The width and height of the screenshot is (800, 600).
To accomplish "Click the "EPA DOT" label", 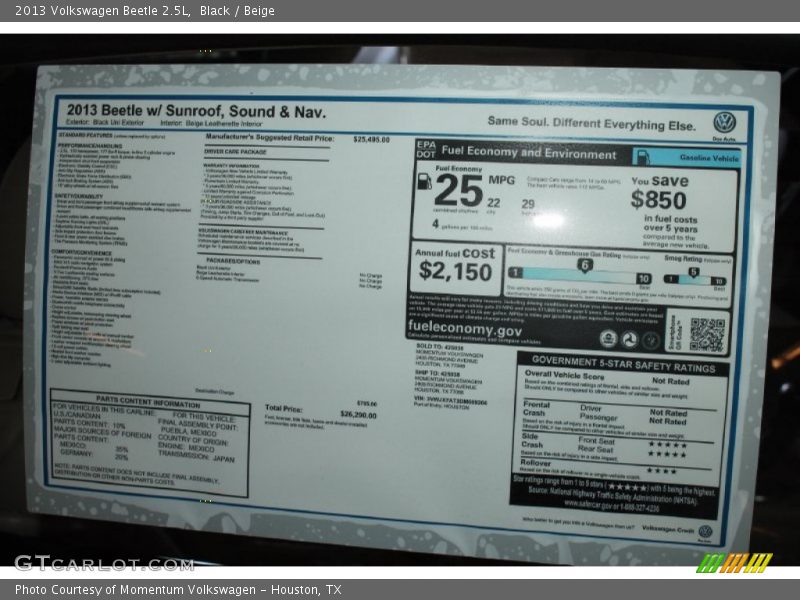I will point(426,150).
